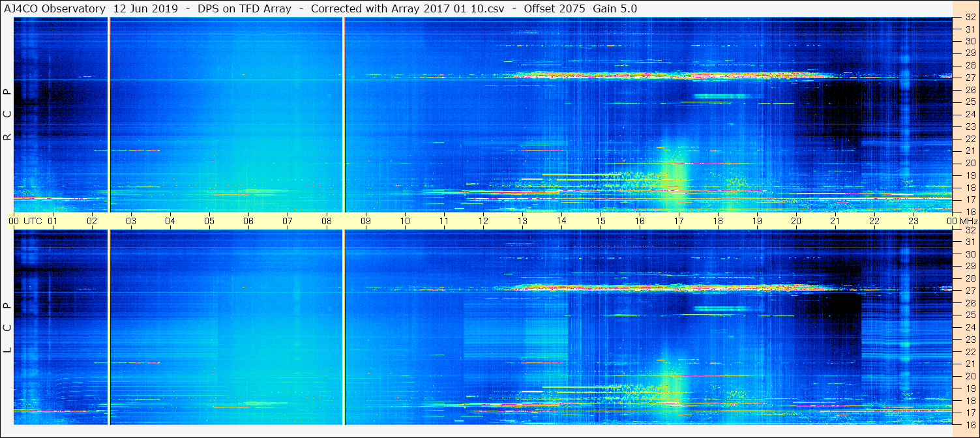The width and height of the screenshot is (980, 438).
Task: Click the 22 MHz tick in LCP panel
Action: click(970, 351)
